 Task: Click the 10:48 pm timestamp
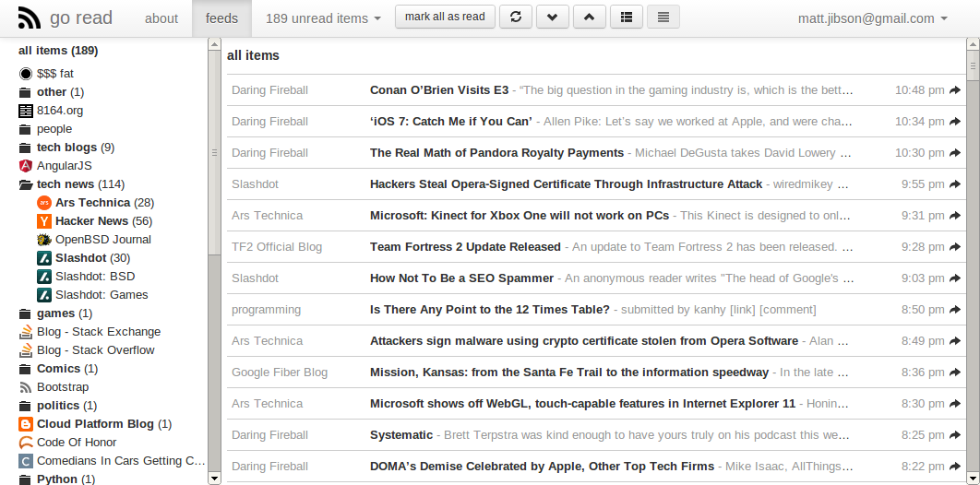tap(919, 89)
